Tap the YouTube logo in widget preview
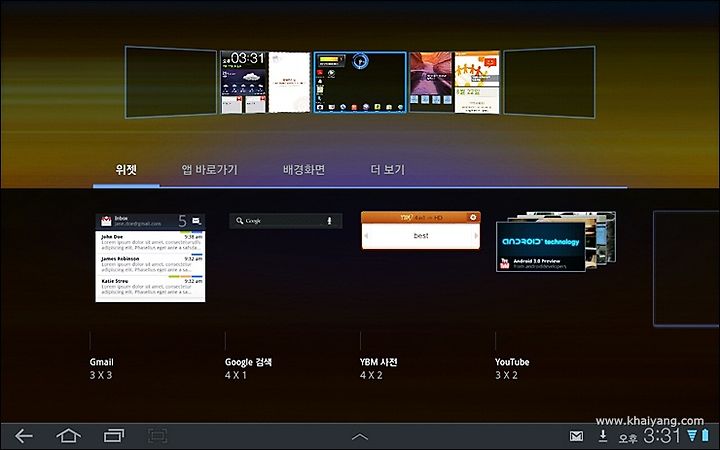The image size is (720, 450). 505,264
